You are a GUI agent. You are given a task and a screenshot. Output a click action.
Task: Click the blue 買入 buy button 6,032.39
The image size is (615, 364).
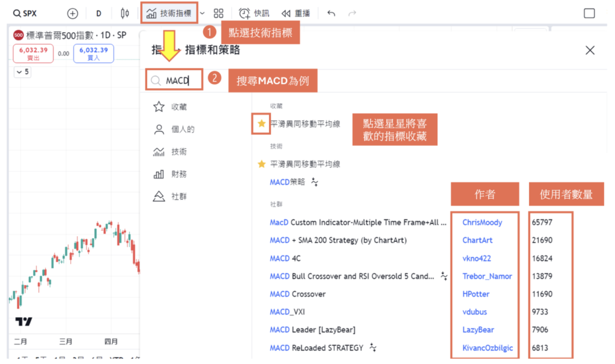(x=93, y=53)
